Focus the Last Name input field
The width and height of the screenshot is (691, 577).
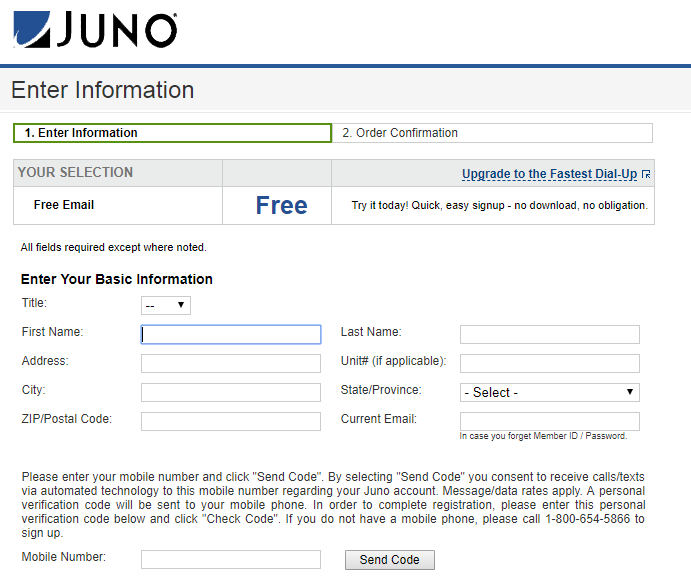pos(550,334)
